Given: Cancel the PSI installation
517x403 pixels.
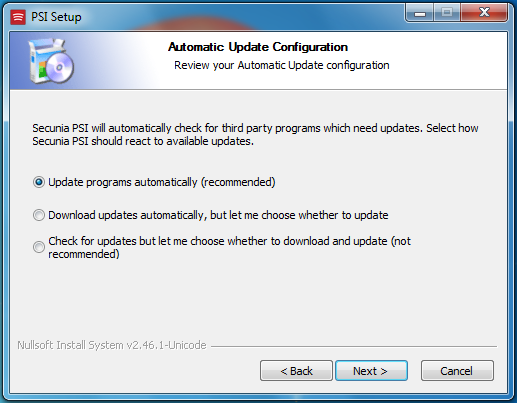Looking at the screenshot, I should pos(457,370).
